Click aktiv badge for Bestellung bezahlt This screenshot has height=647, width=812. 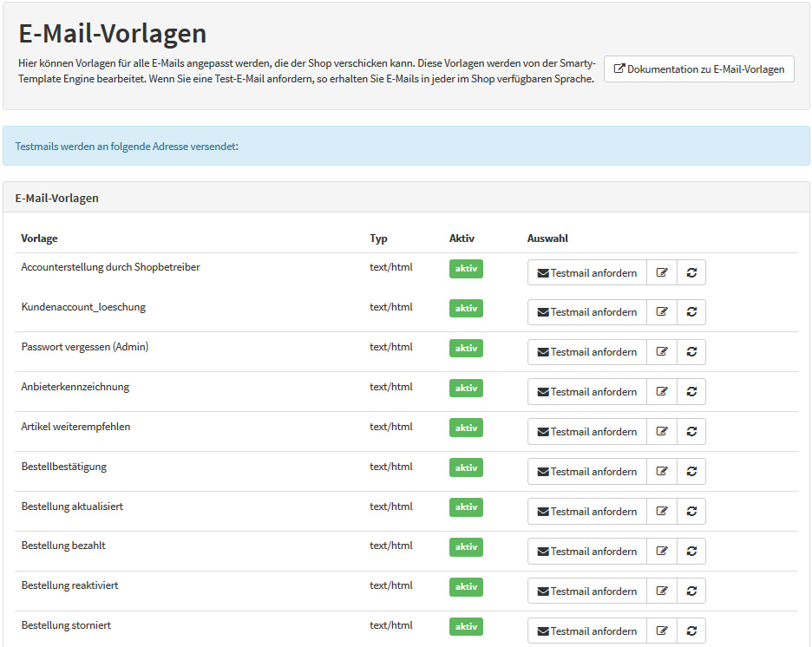click(466, 547)
